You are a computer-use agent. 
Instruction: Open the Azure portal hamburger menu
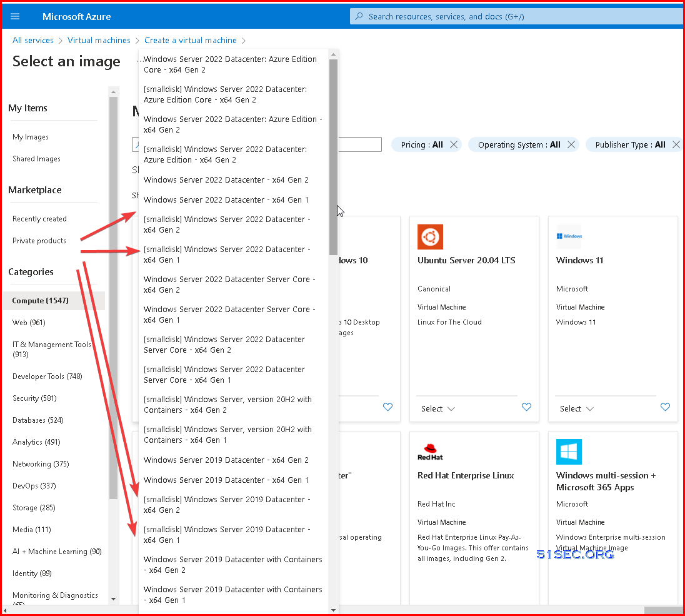pyautogui.click(x=15, y=16)
